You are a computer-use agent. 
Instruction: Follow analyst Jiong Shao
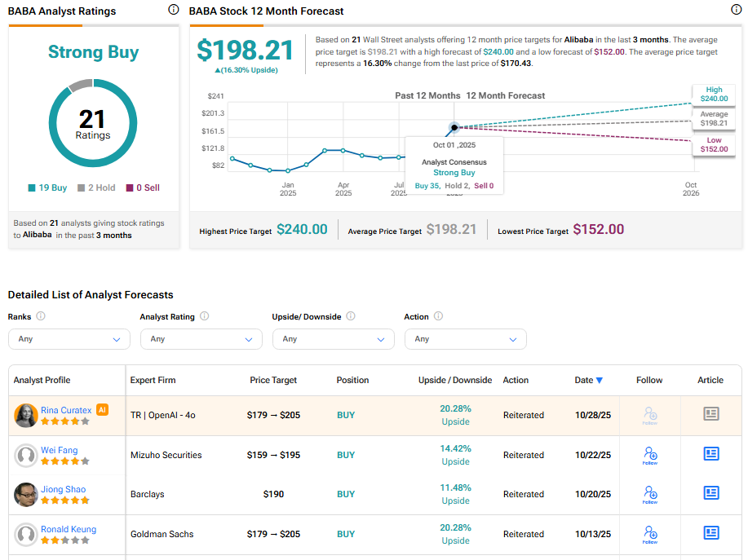(x=650, y=495)
